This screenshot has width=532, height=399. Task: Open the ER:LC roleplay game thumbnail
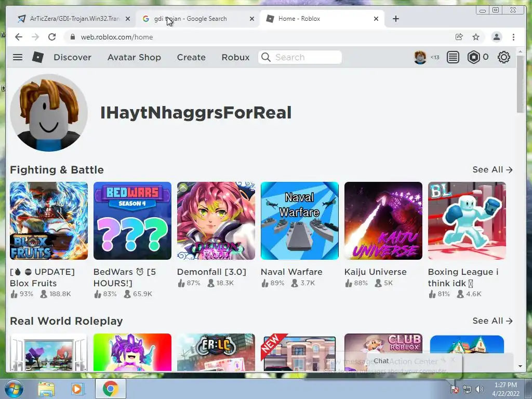216,352
